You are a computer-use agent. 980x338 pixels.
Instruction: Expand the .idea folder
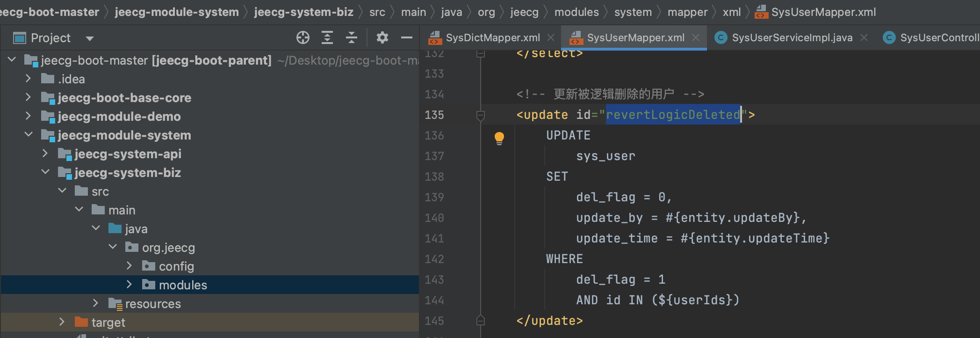[29, 78]
